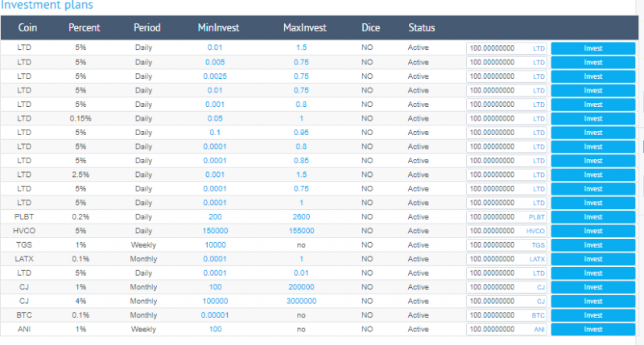644x345 pixels.
Task: Select amount input of LTD MaxInvest 0.95 row
Action: (506, 133)
